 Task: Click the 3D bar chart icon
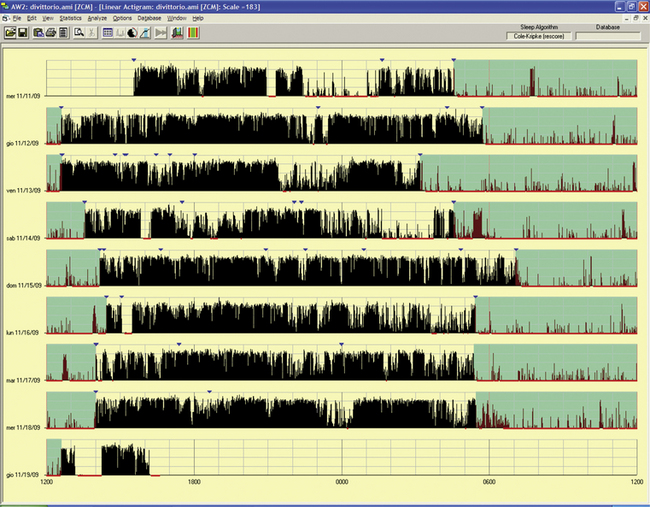[177, 33]
